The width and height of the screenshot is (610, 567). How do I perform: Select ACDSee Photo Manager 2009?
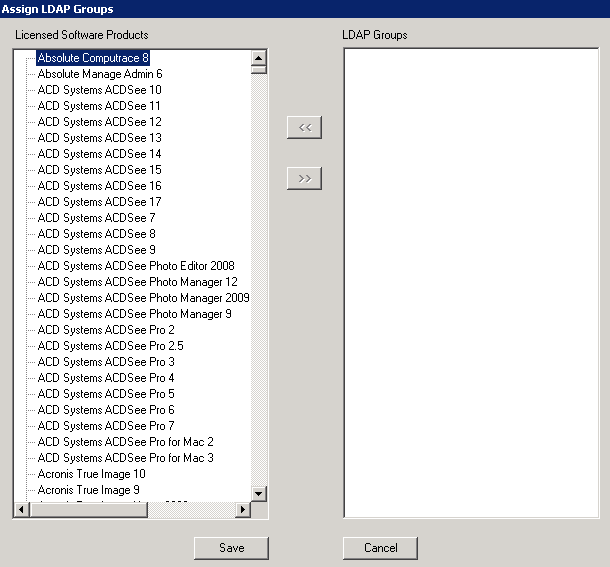pyautogui.click(x=144, y=298)
